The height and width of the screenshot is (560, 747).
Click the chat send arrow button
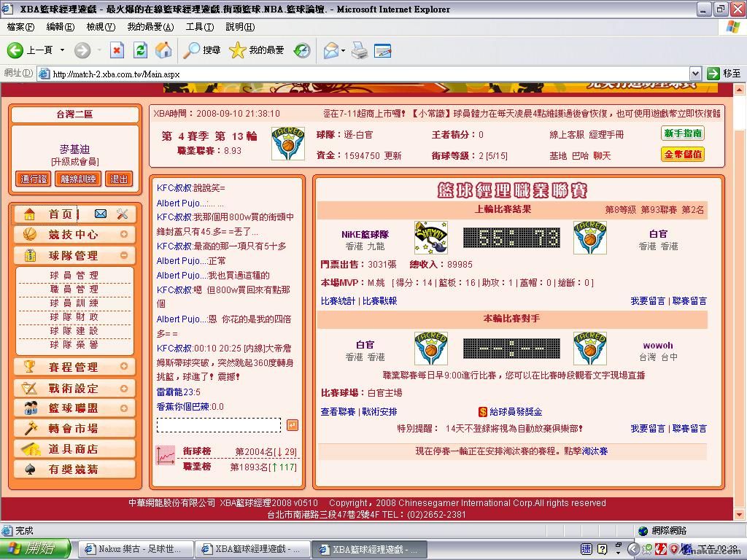(292, 425)
